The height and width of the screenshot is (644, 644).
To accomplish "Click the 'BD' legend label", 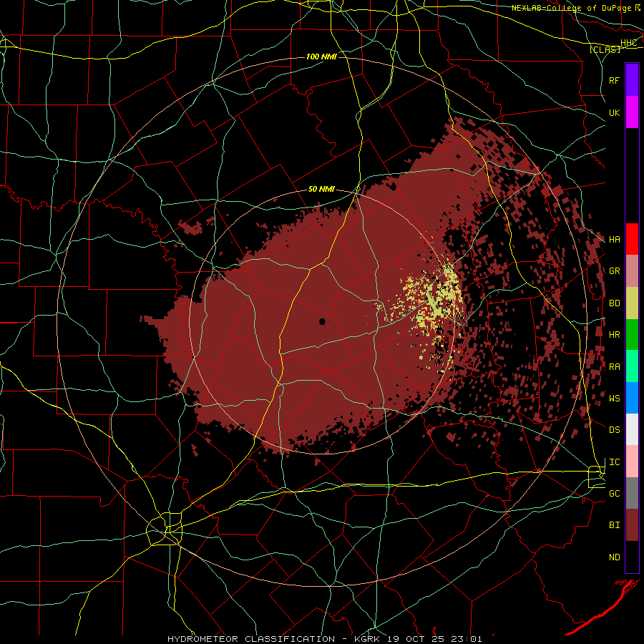I will [615, 303].
